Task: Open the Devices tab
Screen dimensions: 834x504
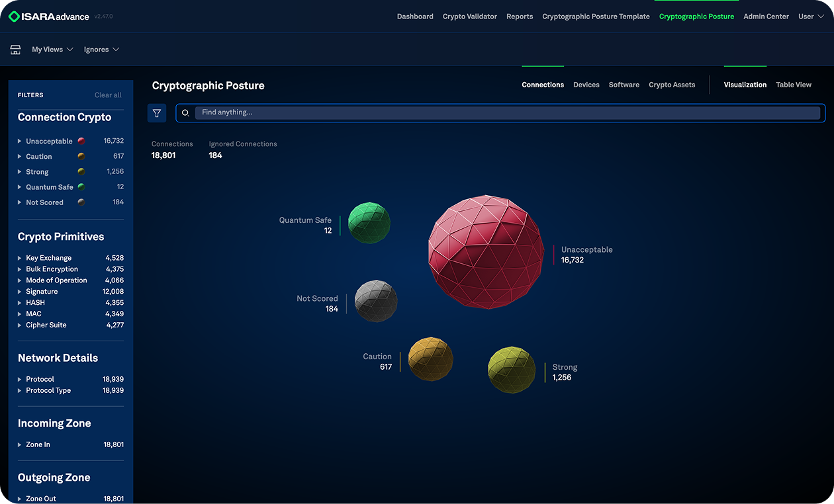Action: point(586,85)
